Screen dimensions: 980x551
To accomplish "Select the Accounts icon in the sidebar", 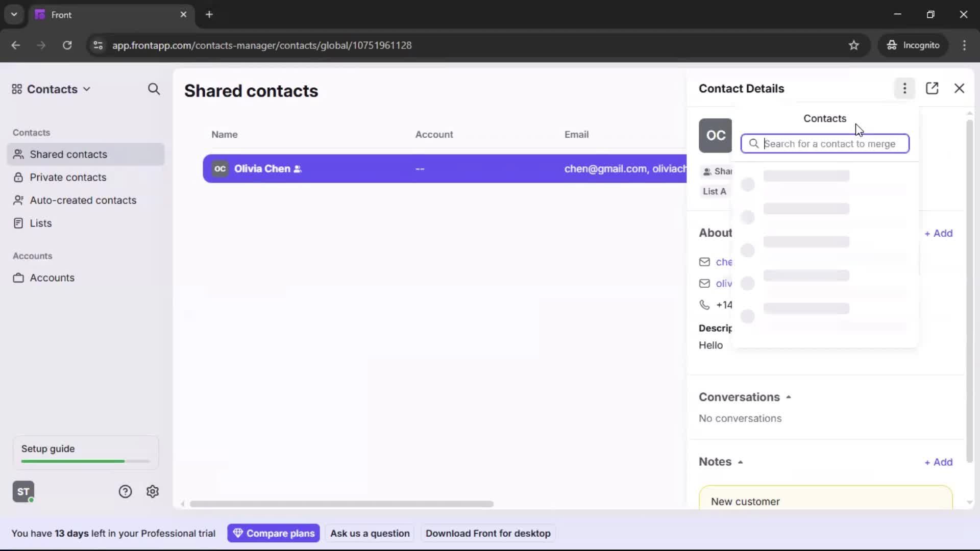I will coord(18,278).
